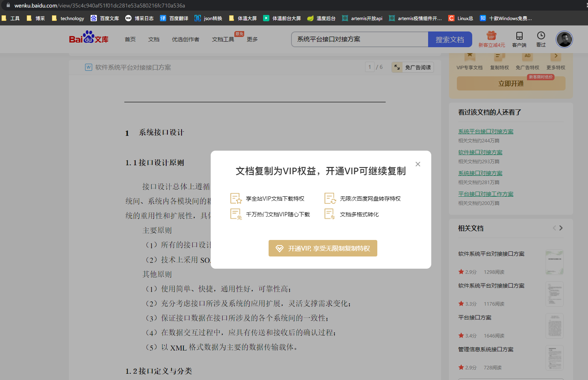
Task: Click 千万热门文档VIP随心下载 icon in popup
Action: (x=236, y=214)
